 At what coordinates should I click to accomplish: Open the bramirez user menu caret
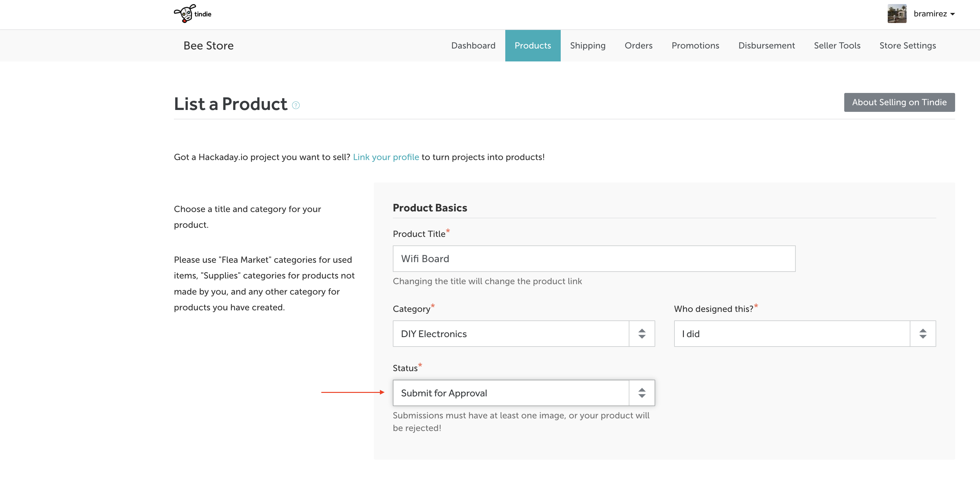[x=953, y=14]
